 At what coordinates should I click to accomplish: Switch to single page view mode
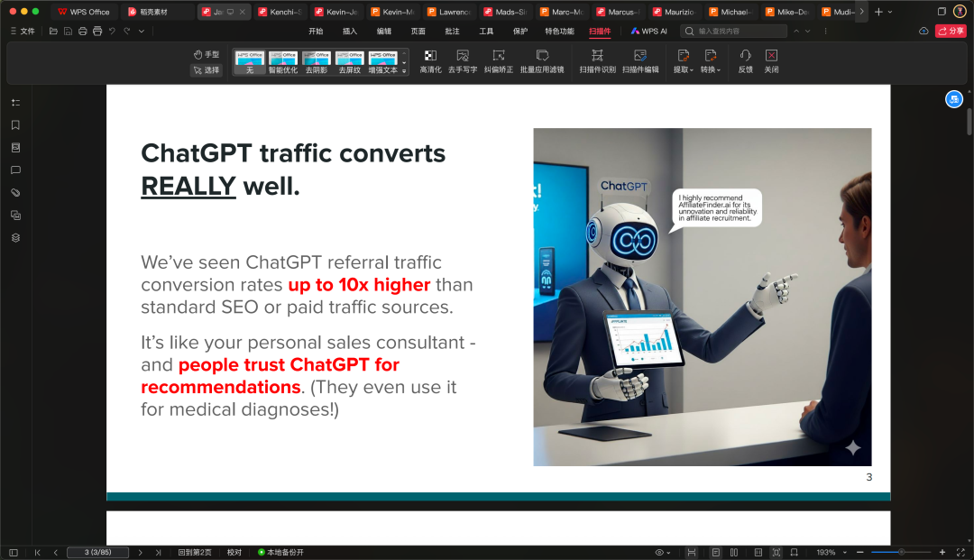pyautogui.click(x=715, y=552)
